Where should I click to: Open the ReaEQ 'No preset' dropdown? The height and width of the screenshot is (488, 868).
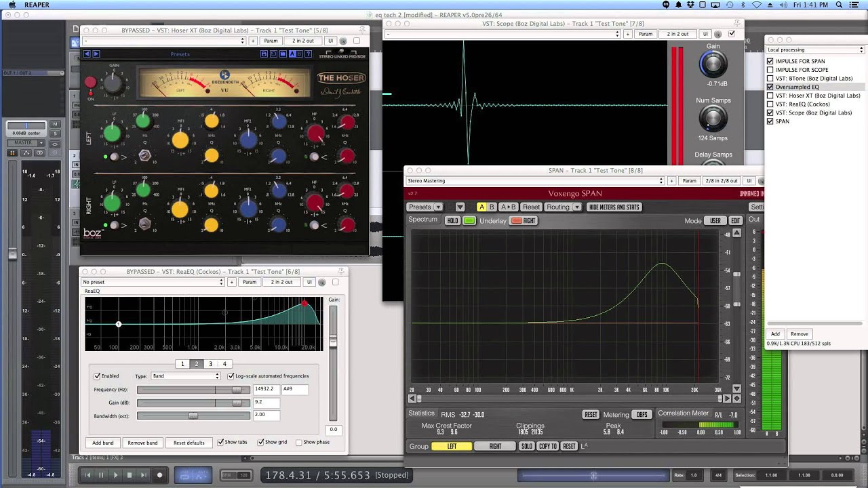click(153, 282)
